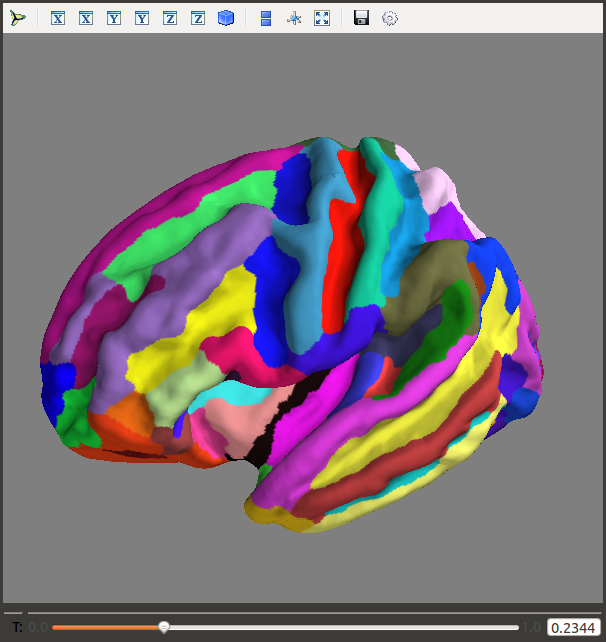The height and width of the screenshot is (642, 606).
Task: Click the T slider track near 1.0
Action: tap(514, 627)
